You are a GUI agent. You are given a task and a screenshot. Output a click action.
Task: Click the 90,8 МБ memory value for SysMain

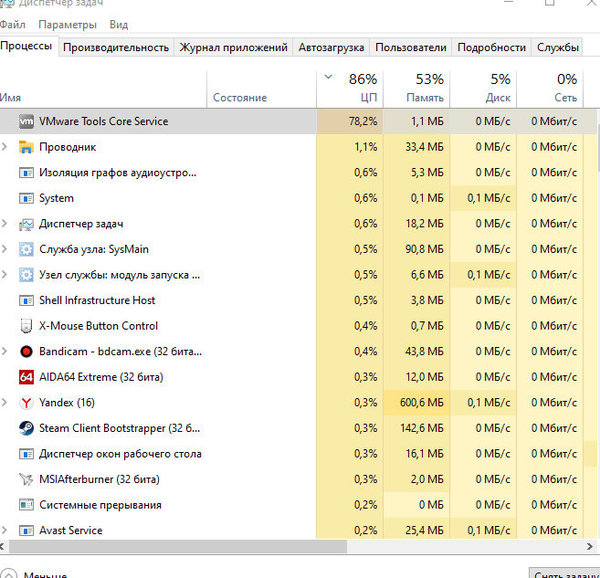[x=424, y=249]
